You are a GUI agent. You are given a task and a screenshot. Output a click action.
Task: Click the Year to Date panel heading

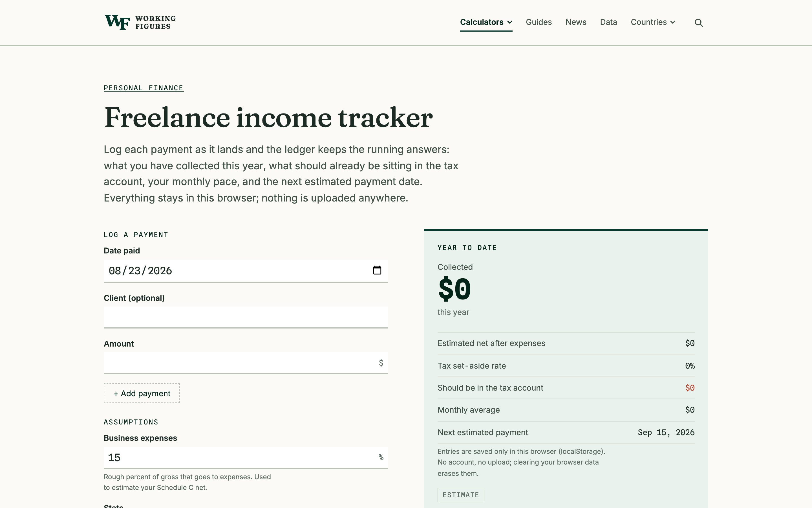coord(467,248)
